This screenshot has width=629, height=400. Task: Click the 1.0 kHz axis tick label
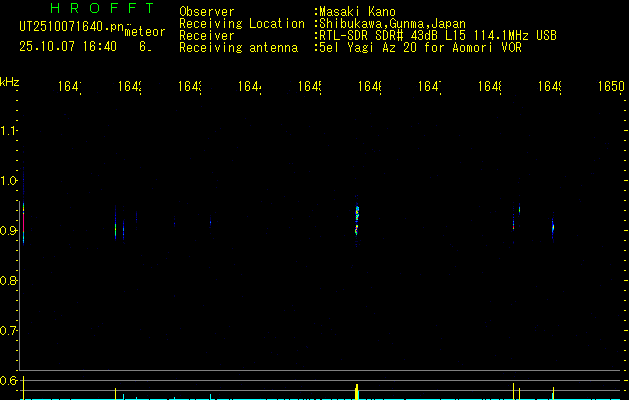point(8,181)
